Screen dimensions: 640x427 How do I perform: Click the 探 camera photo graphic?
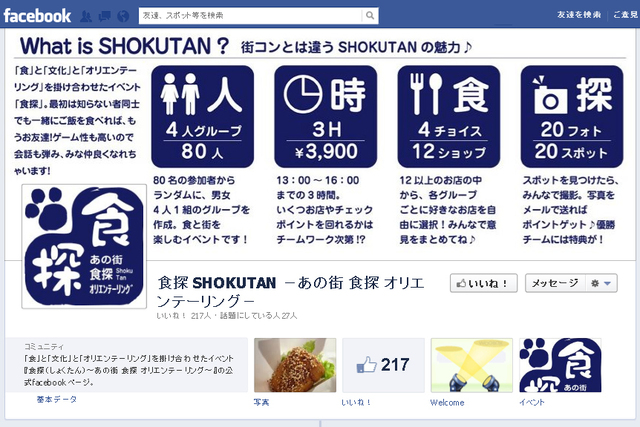click(572, 116)
